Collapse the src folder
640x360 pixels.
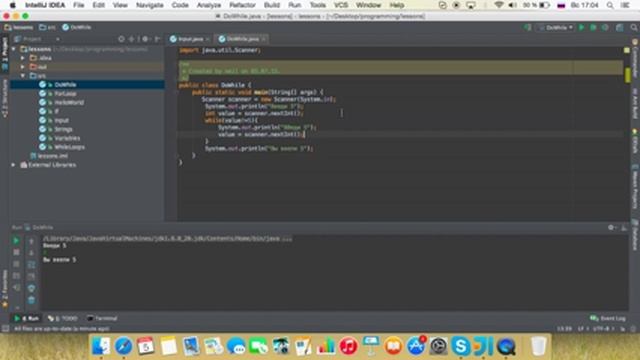pyautogui.click(x=23, y=76)
